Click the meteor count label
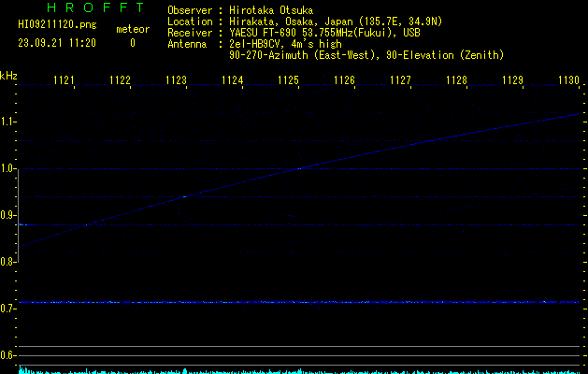Screen dimensions: 588x374 point(133,29)
